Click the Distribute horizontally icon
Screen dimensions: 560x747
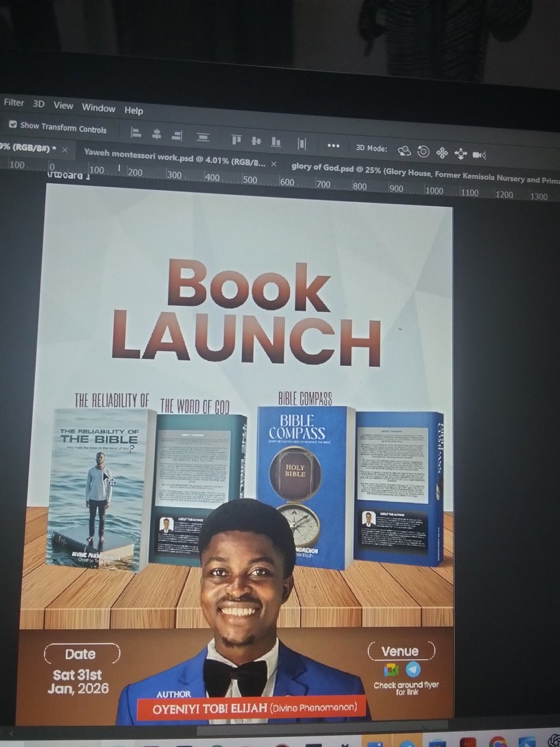(x=302, y=144)
